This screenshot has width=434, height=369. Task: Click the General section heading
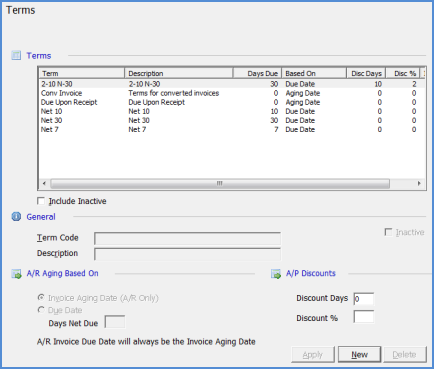(x=41, y=217)
